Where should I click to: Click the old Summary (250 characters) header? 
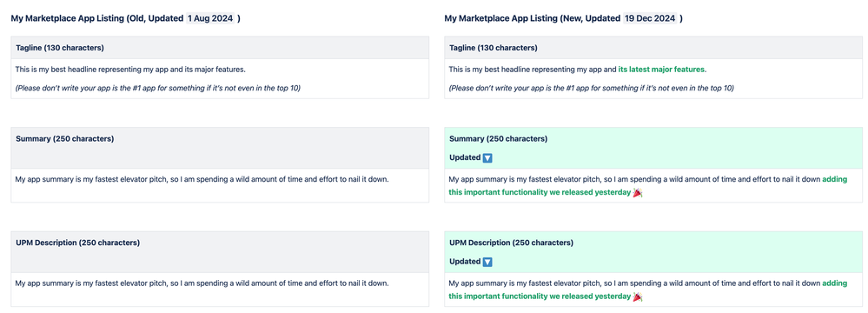coord(220,148)
